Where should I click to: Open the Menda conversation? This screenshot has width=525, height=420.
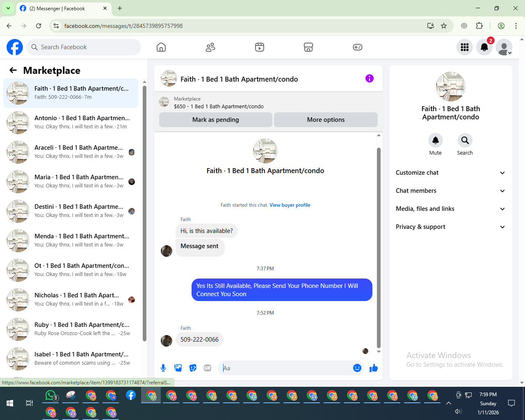(71, 241)
